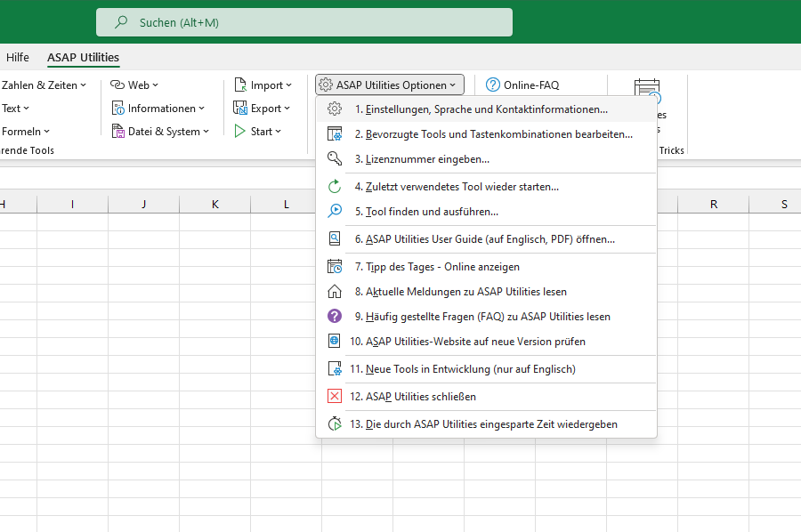Click the green Start play icon
Image resolution: width=801 pixels, height=532 pixels.
[240, 131]
